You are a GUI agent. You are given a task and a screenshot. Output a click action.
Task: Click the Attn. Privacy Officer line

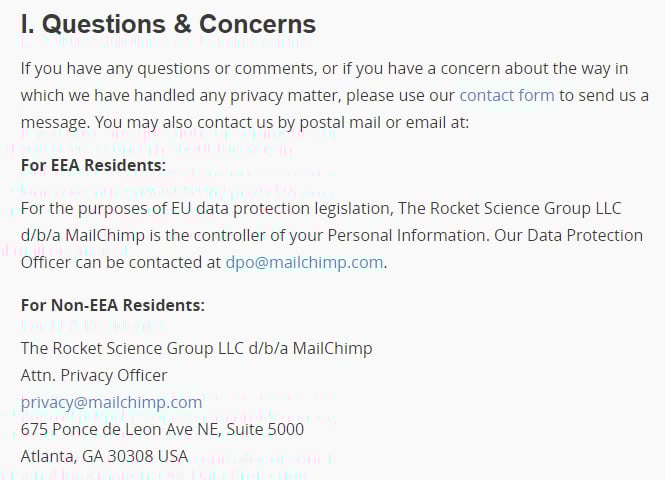pyautogui.click(x=94, y=375)
